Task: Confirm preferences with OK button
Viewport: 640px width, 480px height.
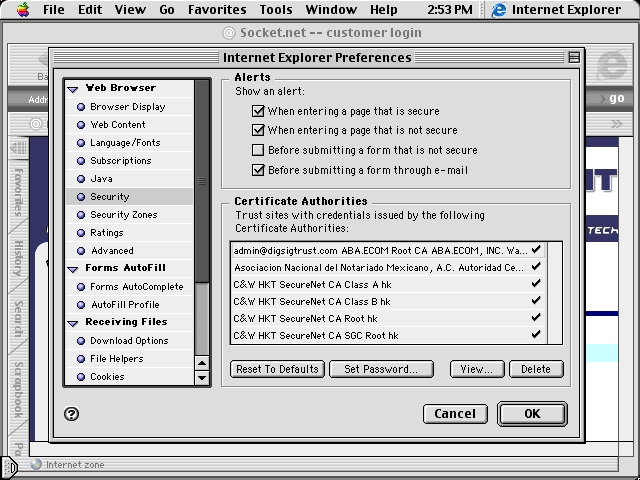Action: tap(532, 414)
